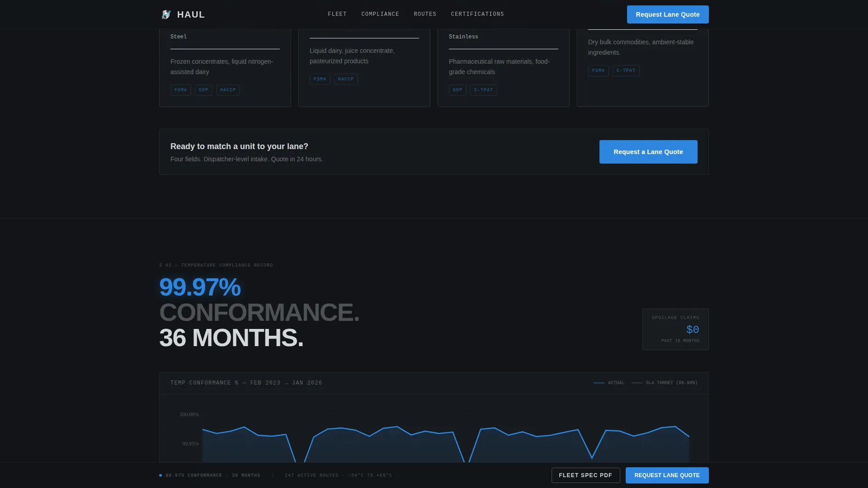Click C-TPAT tag on dry bulk card
This screenshot has width=868, height=488.
coord(626,70)
